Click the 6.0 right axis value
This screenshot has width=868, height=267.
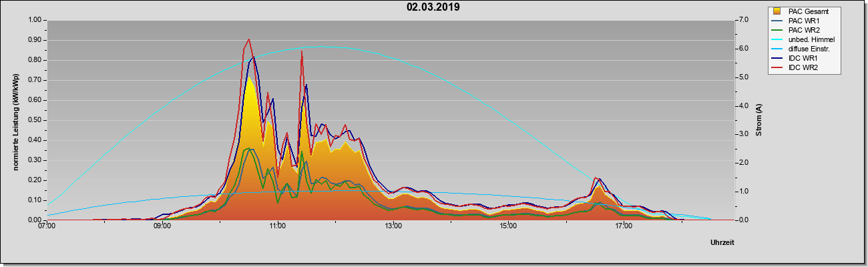click(x=744, y=49)
